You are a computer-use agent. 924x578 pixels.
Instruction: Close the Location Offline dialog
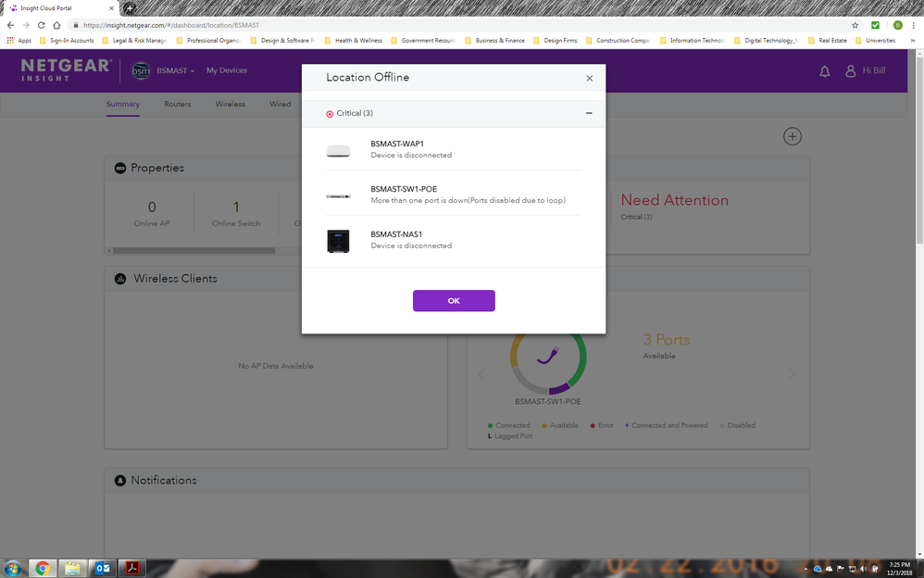(589, 78)
